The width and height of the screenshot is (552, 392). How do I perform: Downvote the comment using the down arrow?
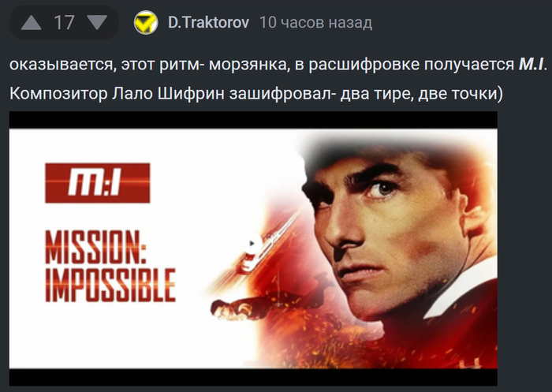click(97, 23)
